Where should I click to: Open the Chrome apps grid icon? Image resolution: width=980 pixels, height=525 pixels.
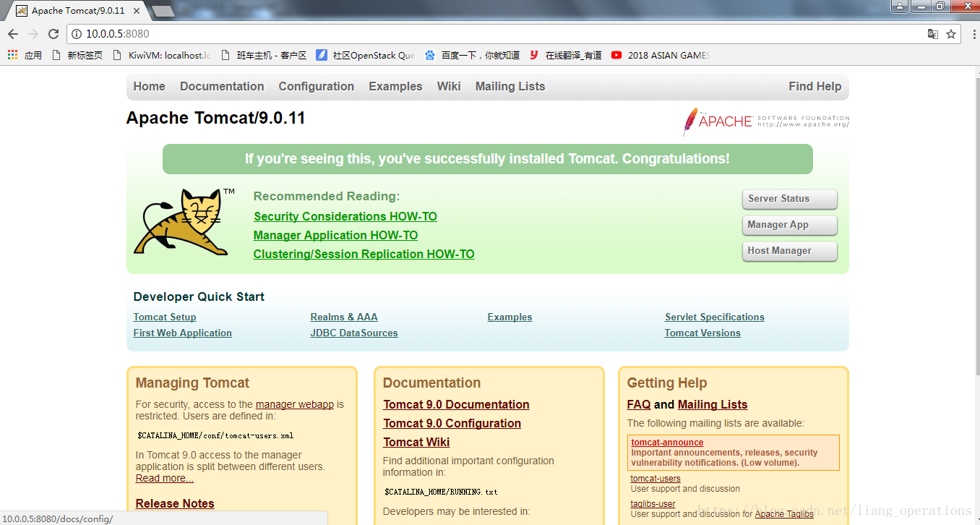click(x=12, y=55)
